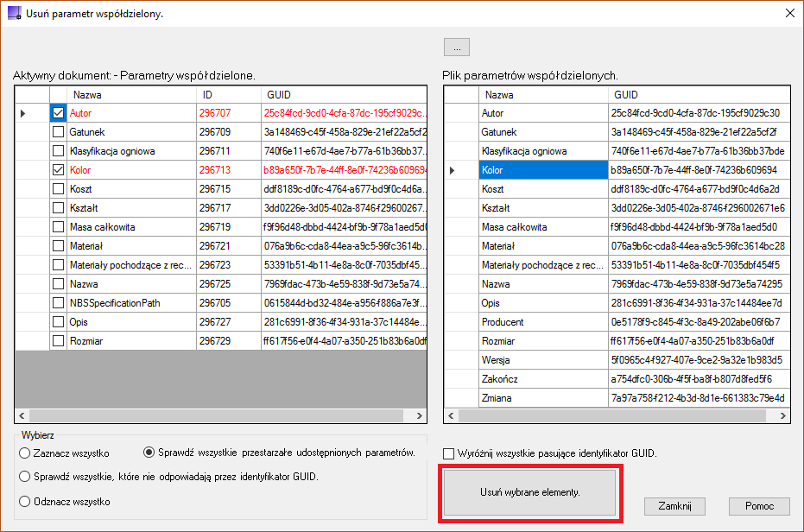Image resolution: width=804 pixels, height=532 pixels.
Task: Check the Opis parameter checkbox
Action: click(x=59, y=321)
